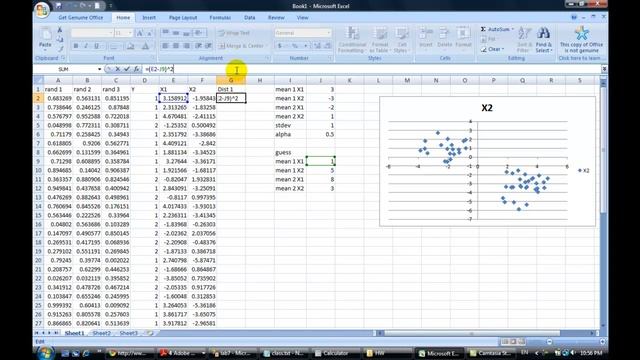Toggle Align Text Left
The height and width of the screenshot is (360, 640).
pyautogui.click(x=165, y=46)
